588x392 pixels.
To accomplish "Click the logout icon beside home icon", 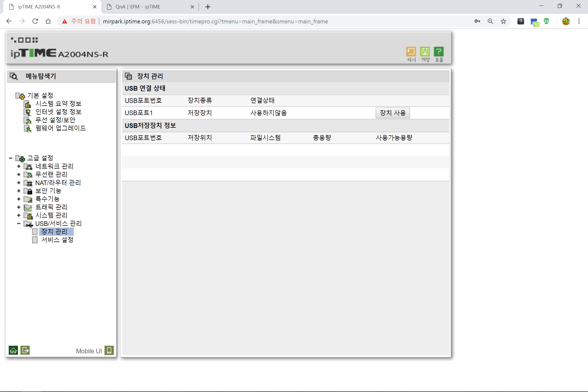I will [x=25, y=350].
